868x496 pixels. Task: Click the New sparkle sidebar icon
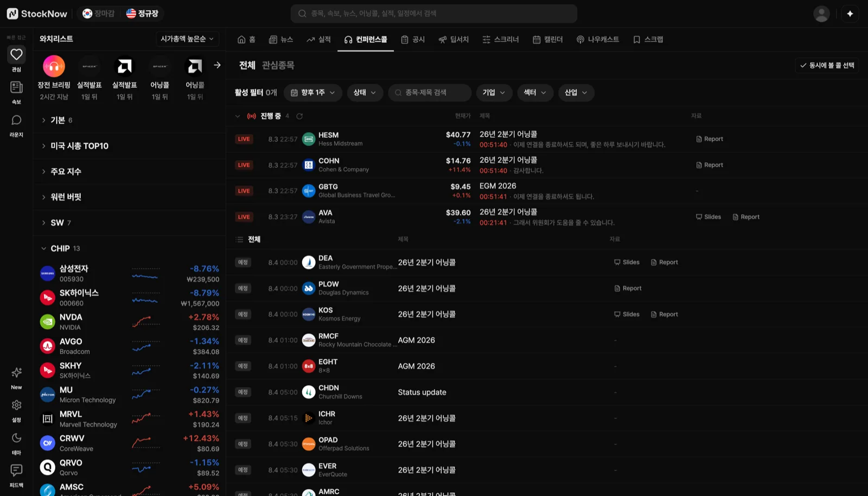pos(16,372)
